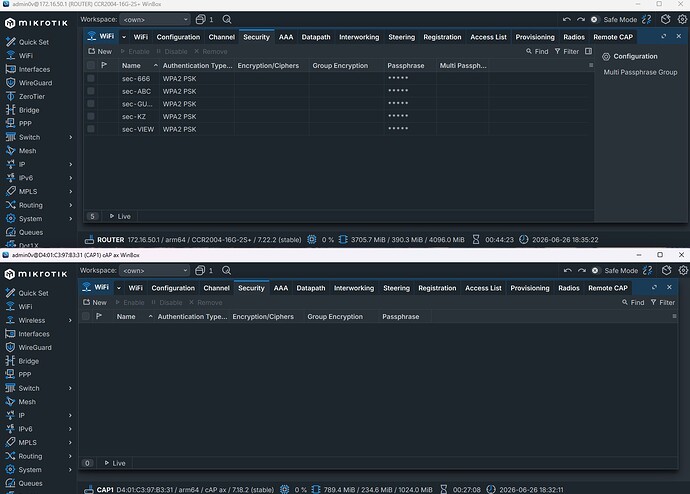Viewport: 690px width, 494px height.
Task: Select Multi Passphrase Group in the Configuration panel
Action: point(640,72)
